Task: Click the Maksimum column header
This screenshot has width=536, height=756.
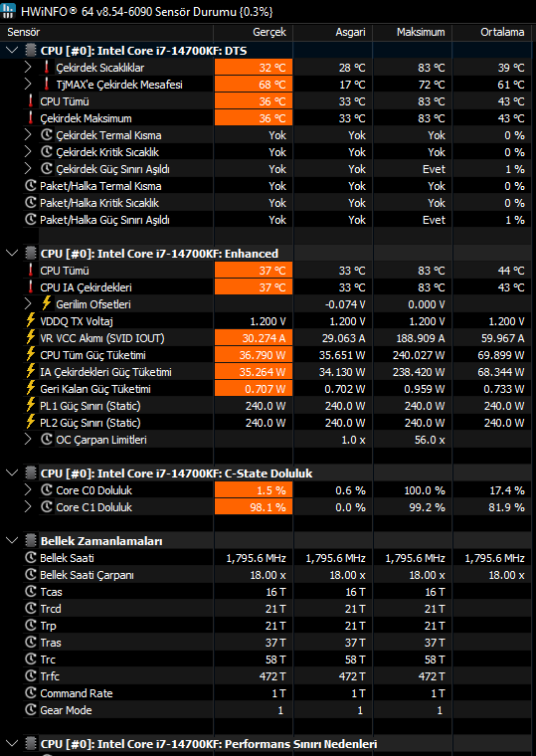Action: tap(412, 32)
